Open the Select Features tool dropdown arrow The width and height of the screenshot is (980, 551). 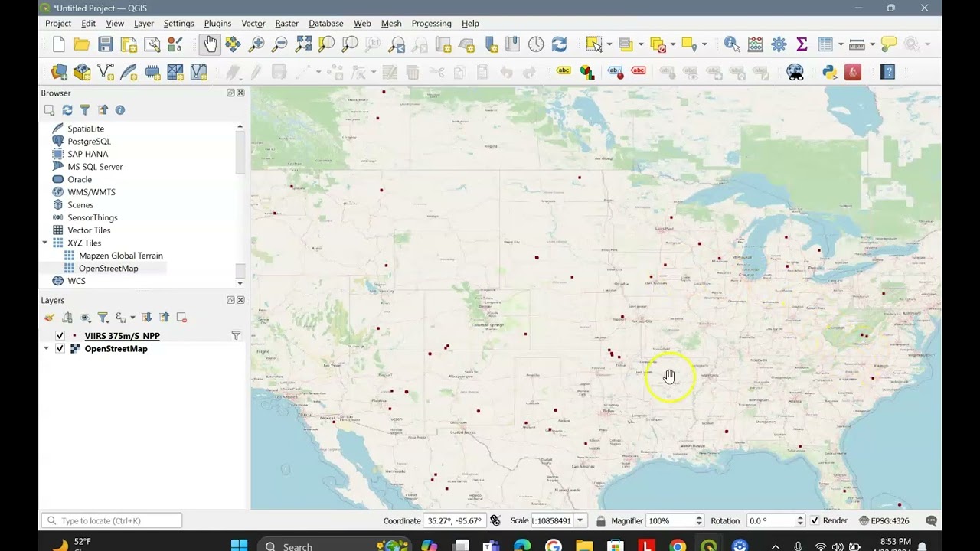pyautogui.click(x=609, y=44)
